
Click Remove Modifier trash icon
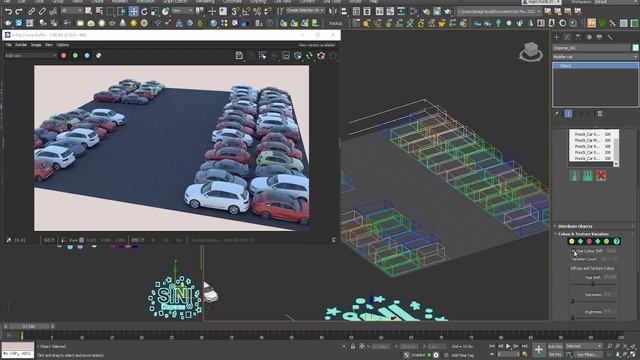tap(600, 114)
